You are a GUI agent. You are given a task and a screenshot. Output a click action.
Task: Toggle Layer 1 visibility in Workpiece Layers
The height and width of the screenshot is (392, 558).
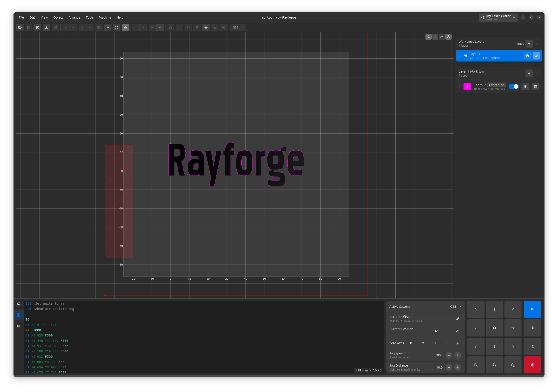pyautogui.click(x=536, y=55)
